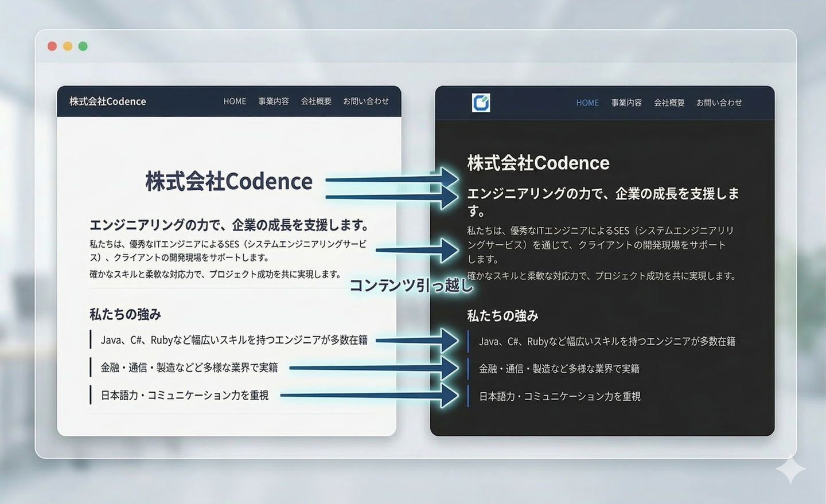Click the large 株式会社Codence heading on light page
826x504 pixels.
[x=229, y=181]
